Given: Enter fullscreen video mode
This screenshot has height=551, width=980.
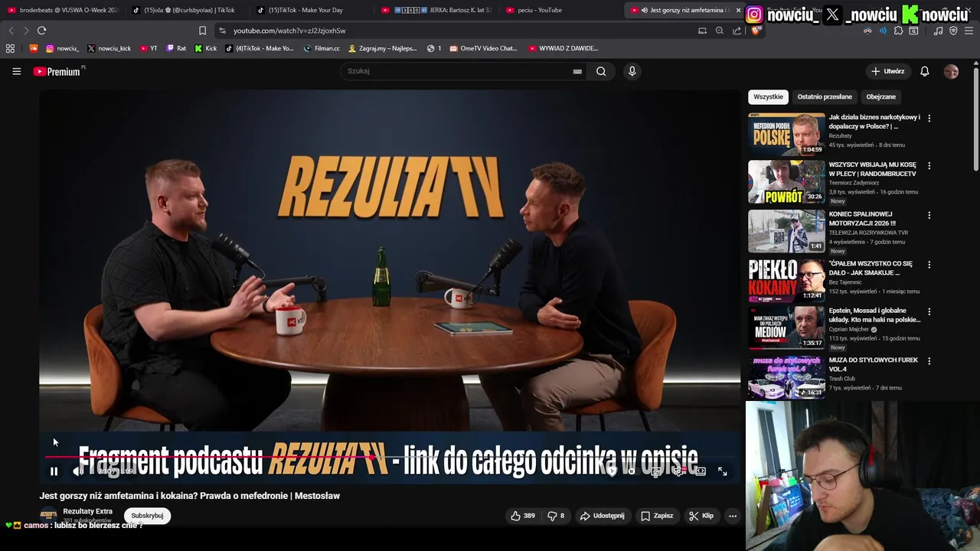Looking at the screenshot, I should click(x=722, y=471).
